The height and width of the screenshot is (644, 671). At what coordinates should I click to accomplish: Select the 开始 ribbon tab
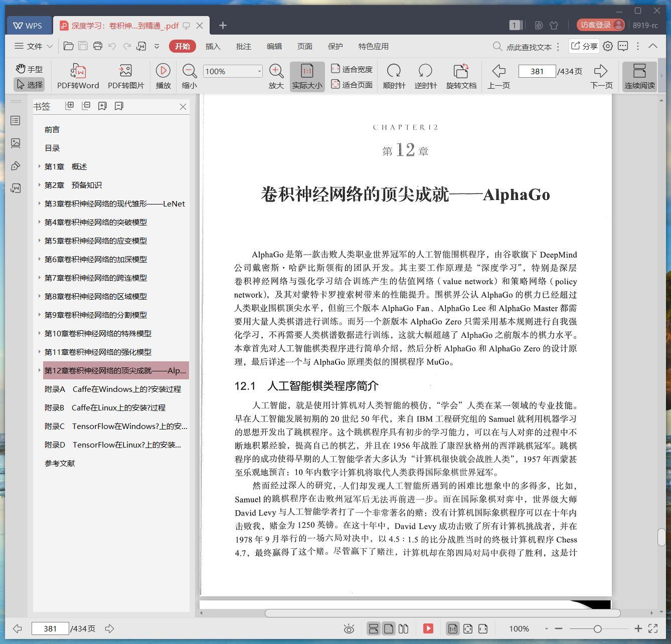click(x=182, y=46)
